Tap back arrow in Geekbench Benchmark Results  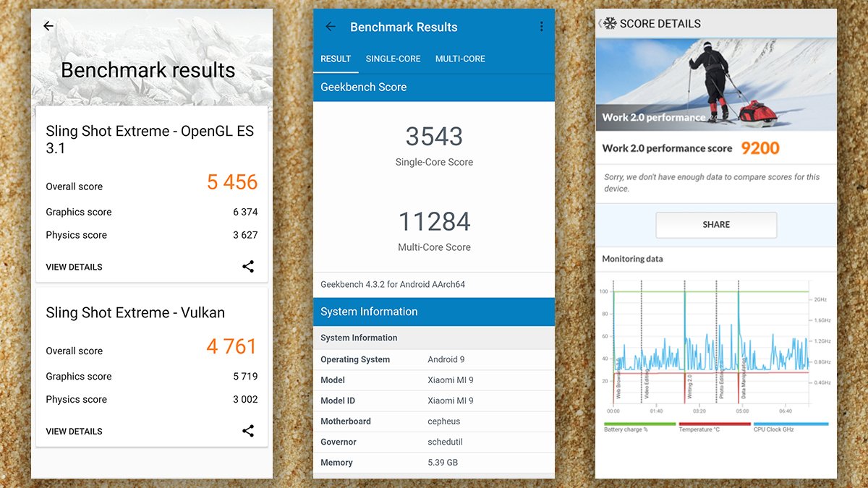tap(331, 27)
